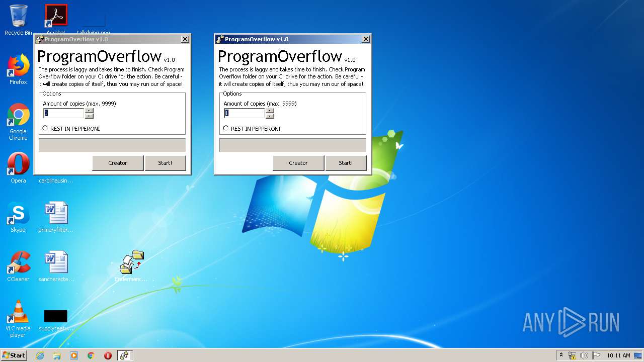The image size is (644, 362).
Task: Open the Action Center flag icon
Action: (596, 355)
